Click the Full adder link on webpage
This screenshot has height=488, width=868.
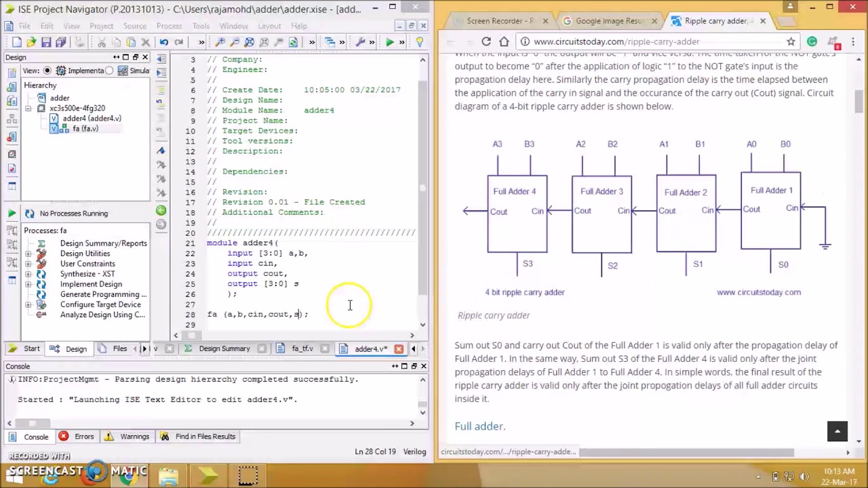(x=479, y=426)
